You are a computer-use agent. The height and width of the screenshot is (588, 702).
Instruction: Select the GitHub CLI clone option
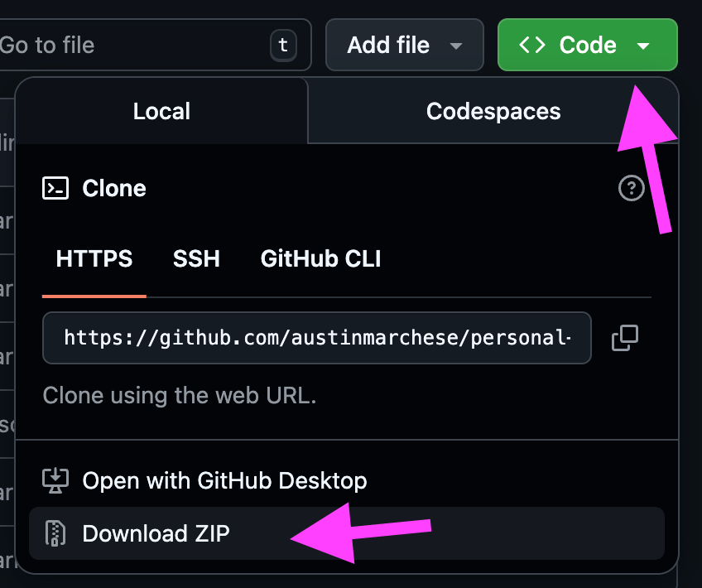320,259
